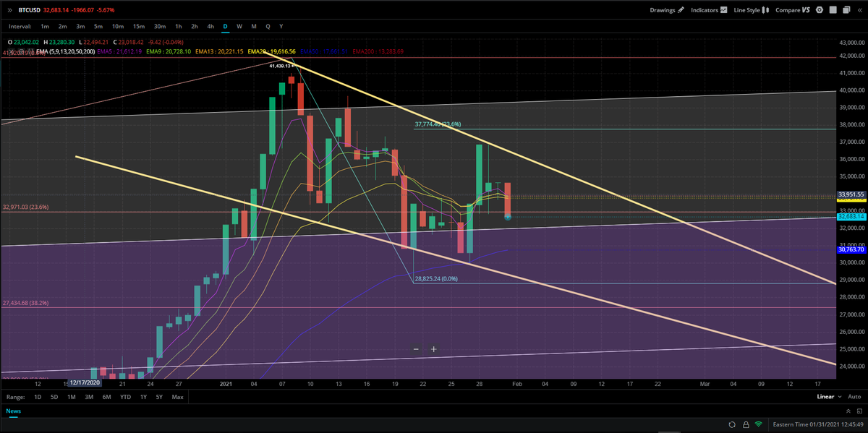Viewport: 868px width, 433px height.
Task: Select the monthly M interval
Action: [x=254, y=26]
